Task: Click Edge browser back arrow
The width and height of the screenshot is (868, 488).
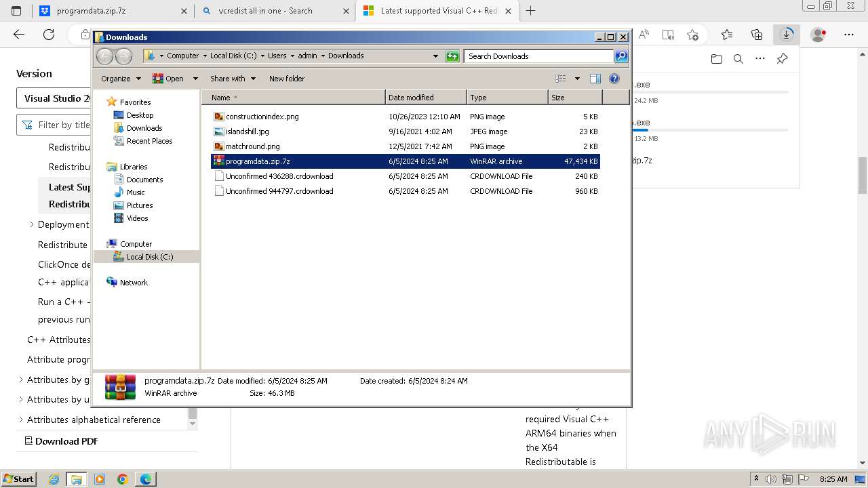Action: 19,35
